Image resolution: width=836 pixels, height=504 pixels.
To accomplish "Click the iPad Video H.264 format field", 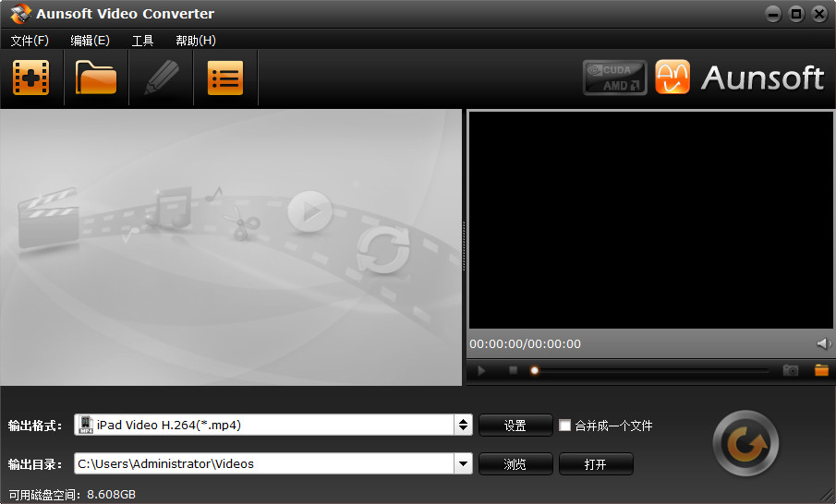I will click(x=264, y=425).
